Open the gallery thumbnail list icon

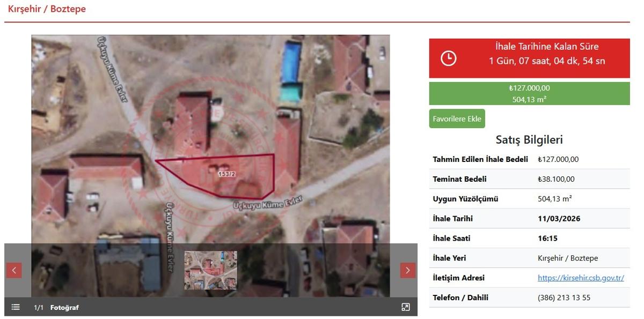pos(16,307)
